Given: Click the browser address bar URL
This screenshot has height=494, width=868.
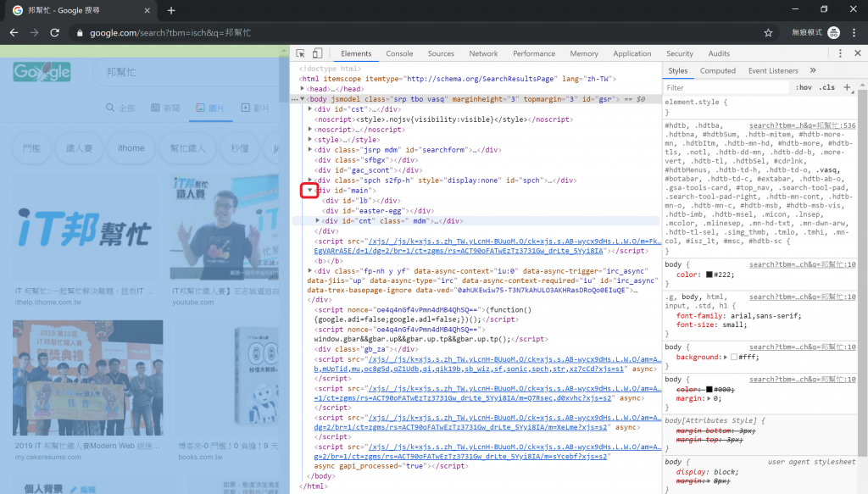Looking at the screenshot, I should point(170,33).
